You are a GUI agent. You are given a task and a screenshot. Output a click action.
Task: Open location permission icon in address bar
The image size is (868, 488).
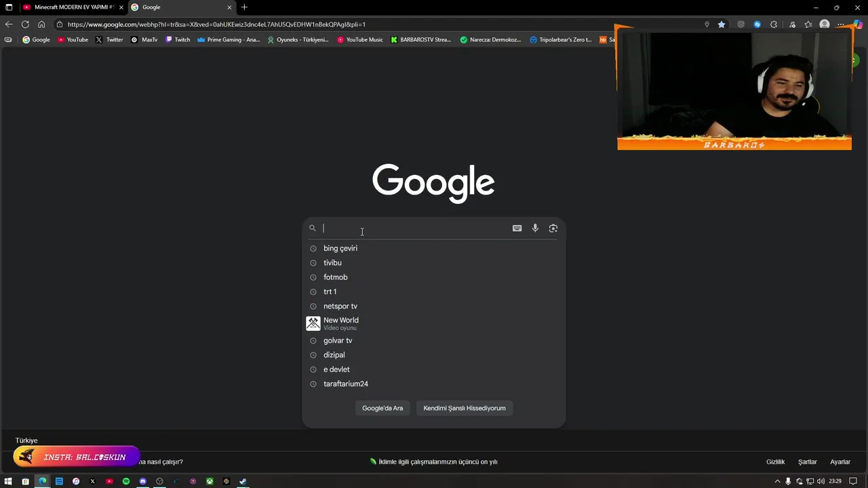707,24
